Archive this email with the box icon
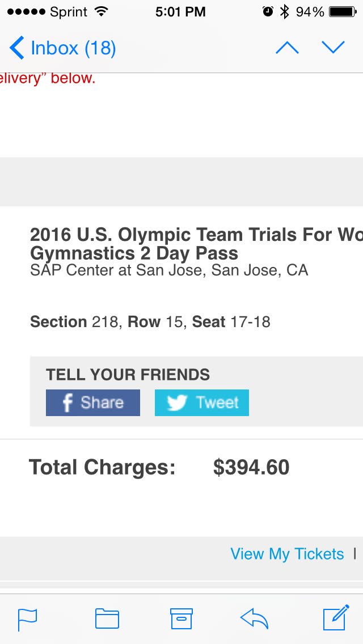 click(x=181, y=619)
